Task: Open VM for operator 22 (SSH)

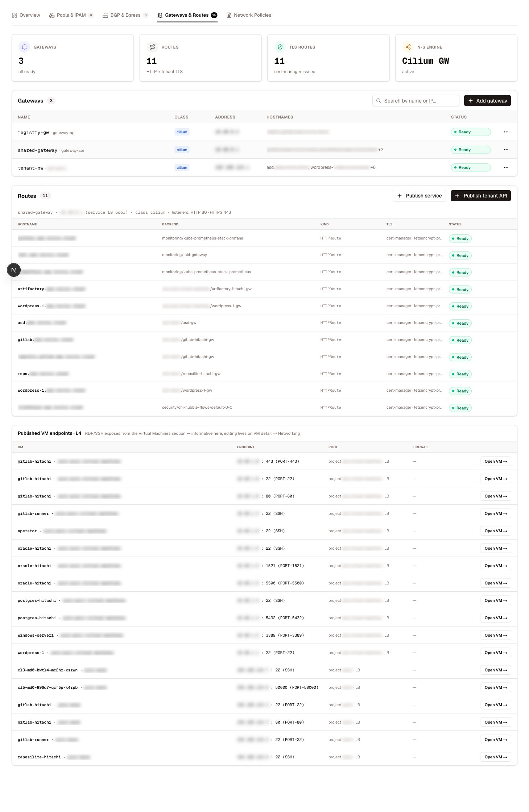Action: [496, 531]
